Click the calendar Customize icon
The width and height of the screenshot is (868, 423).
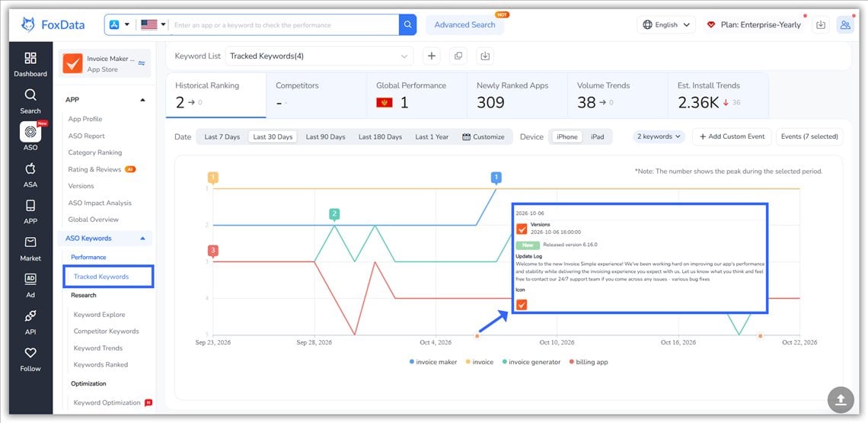(466, 136)
